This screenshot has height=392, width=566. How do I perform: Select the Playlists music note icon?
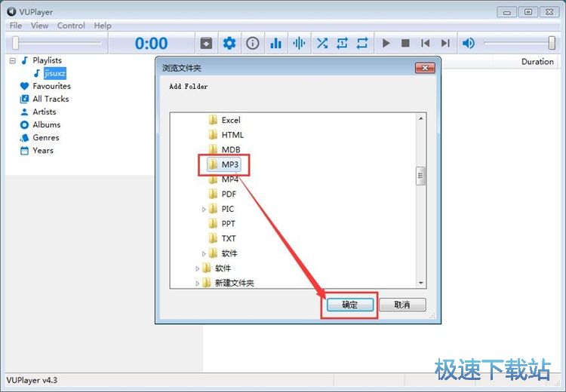point(25,60)
